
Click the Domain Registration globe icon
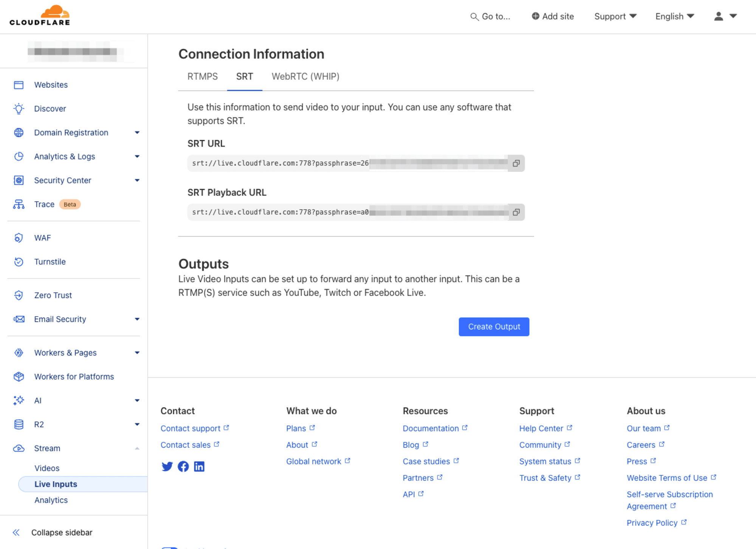pyautogui.click(x=19, y=133)
